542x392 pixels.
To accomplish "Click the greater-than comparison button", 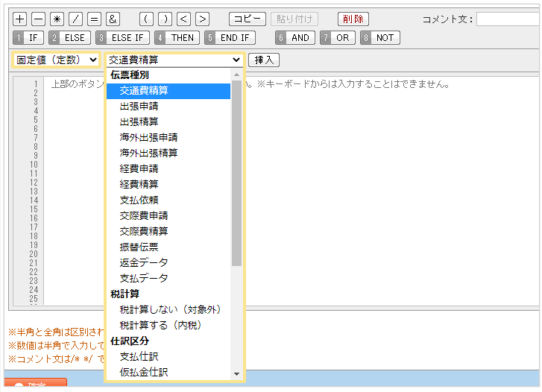I will (203, 19).
